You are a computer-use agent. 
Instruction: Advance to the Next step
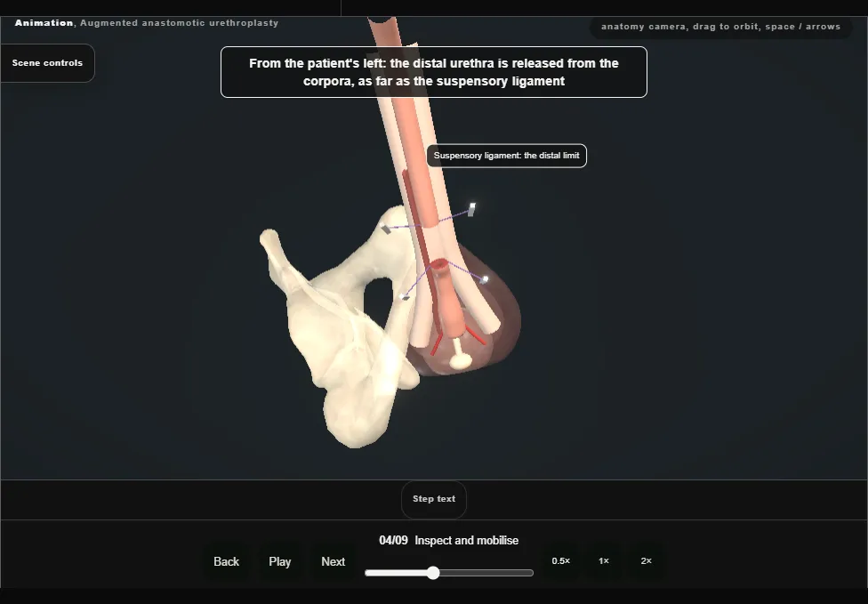coord(334,562)
